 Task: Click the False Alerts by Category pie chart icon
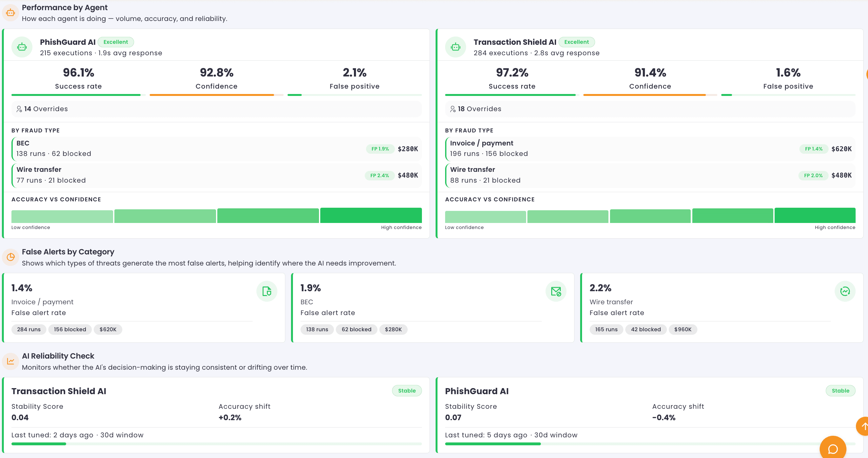click(x=10, y=257)
